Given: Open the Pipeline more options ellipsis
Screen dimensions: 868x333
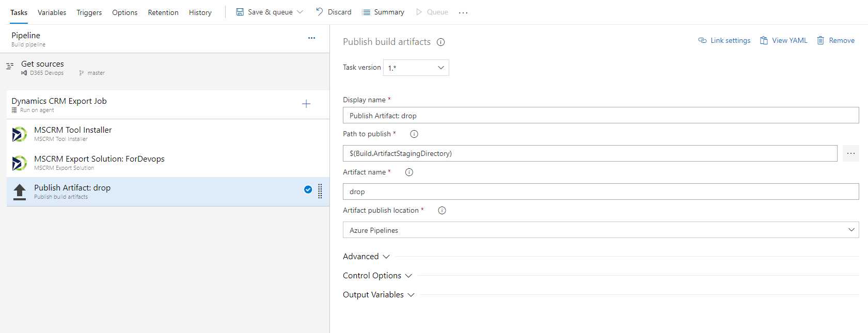Looking at the screenshot, I should pyautogui.click(x=311, y=38).
